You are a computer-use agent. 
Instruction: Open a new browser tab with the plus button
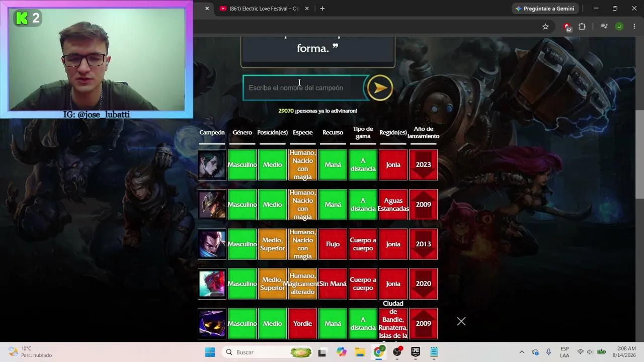[323, 9]
